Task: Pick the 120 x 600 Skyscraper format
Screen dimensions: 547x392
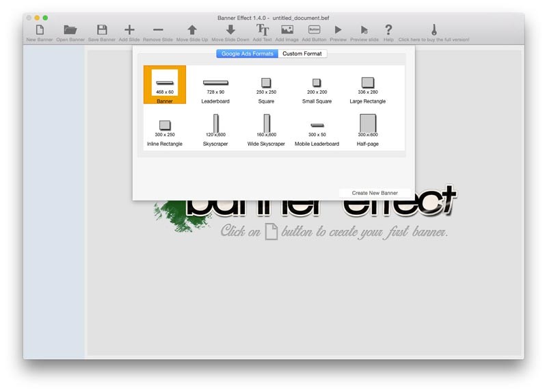Action: 215,127
